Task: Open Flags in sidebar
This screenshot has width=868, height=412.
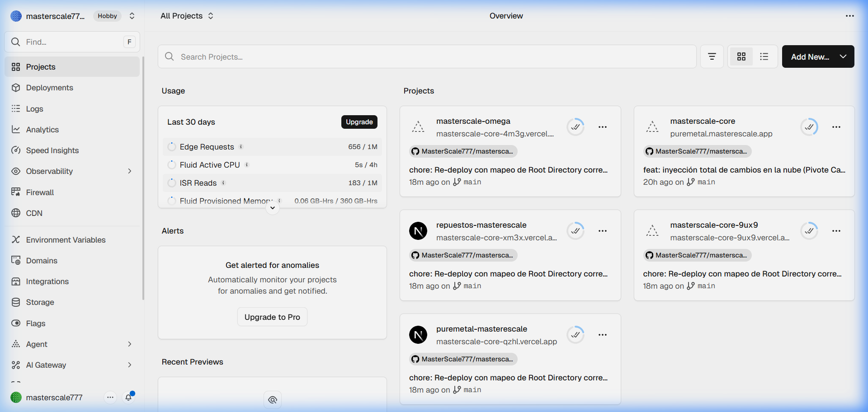Action: coord(72,323)
